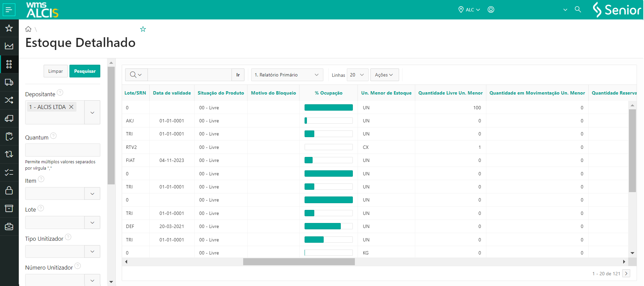Open the ALC location menu
Image resolution: width=644 pixels, height=286 pixels.
pyautogui.click(x=470, y=10)
